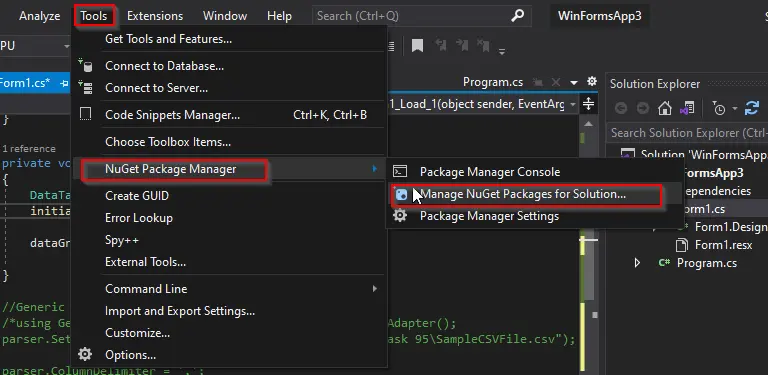Click the Search Solution Explorer field

pos(687,133)
